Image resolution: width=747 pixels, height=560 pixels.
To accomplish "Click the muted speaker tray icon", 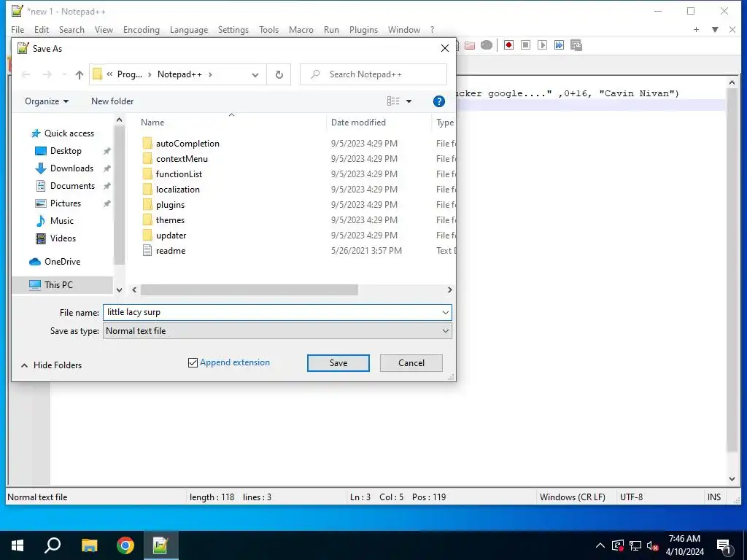I will coord(653,545).
